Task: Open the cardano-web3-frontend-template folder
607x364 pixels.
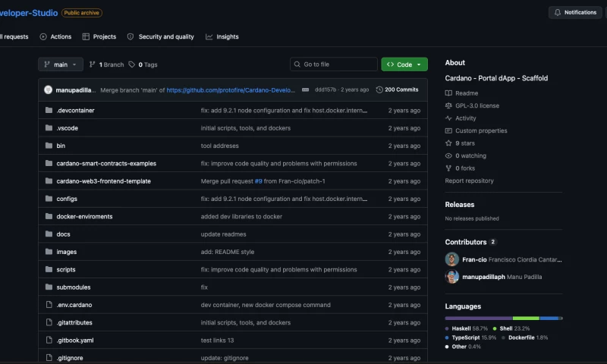Action: (x=104, y=181)
